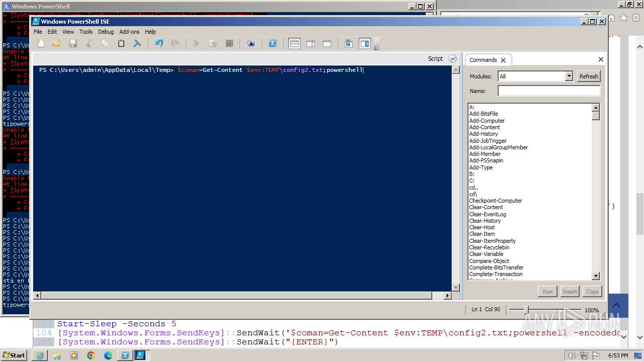Select Clear-EventLog command

(x=488, y=214)
